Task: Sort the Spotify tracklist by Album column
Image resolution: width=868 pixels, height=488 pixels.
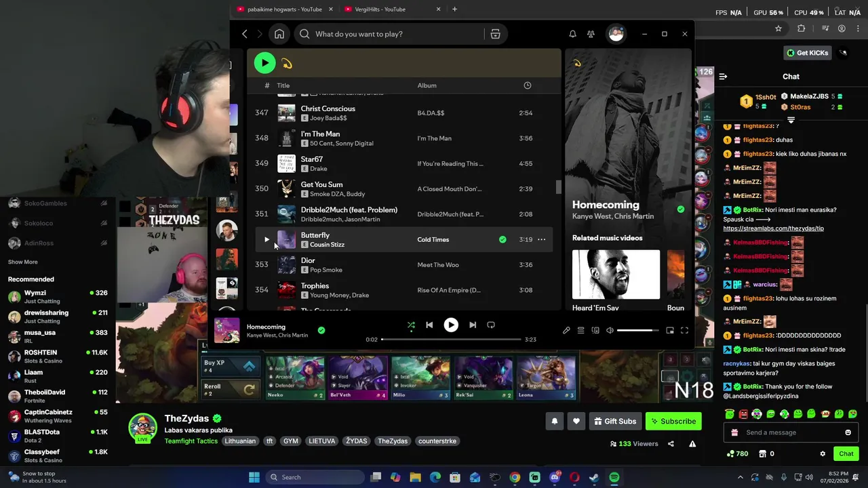Action: (427, 85)
